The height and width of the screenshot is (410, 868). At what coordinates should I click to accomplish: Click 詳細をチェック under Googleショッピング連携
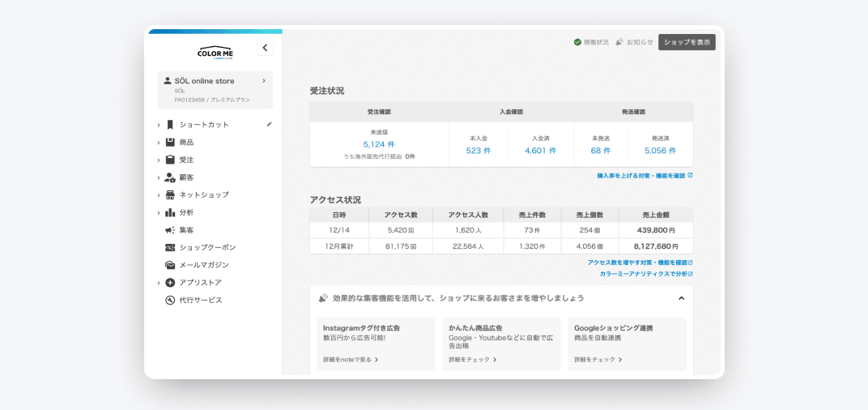pyautogui.click(x=598, y=359)
